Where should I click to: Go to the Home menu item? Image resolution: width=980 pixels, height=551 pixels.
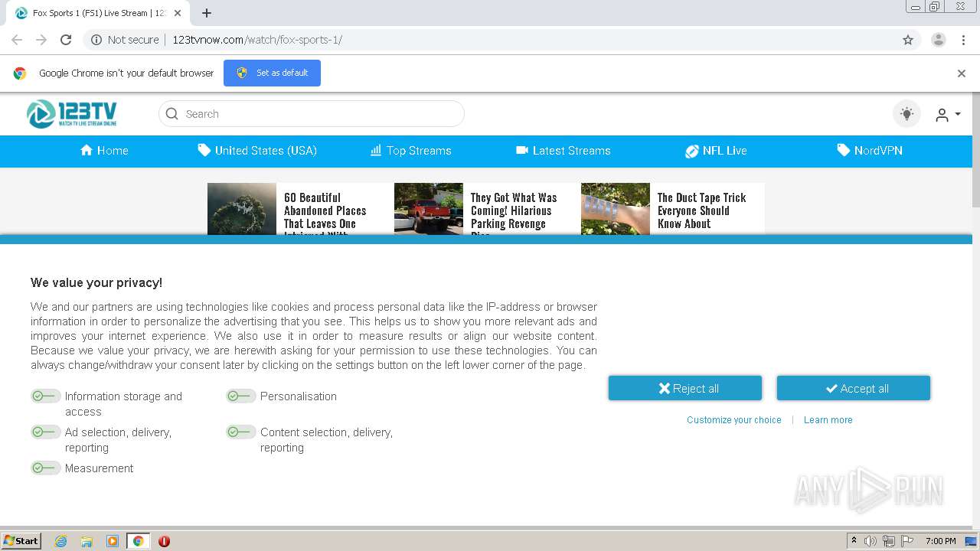point(104,151)
